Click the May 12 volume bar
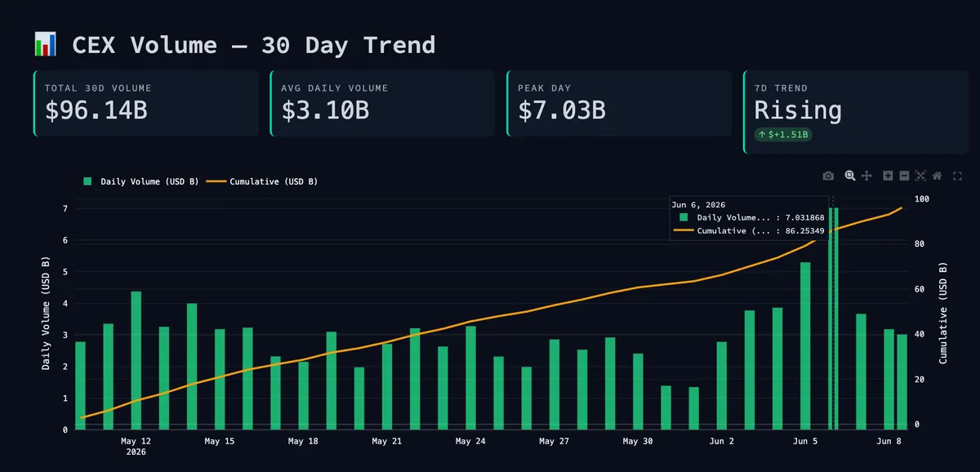This screenshot has height=472, width=980. [x=136, y=360]
